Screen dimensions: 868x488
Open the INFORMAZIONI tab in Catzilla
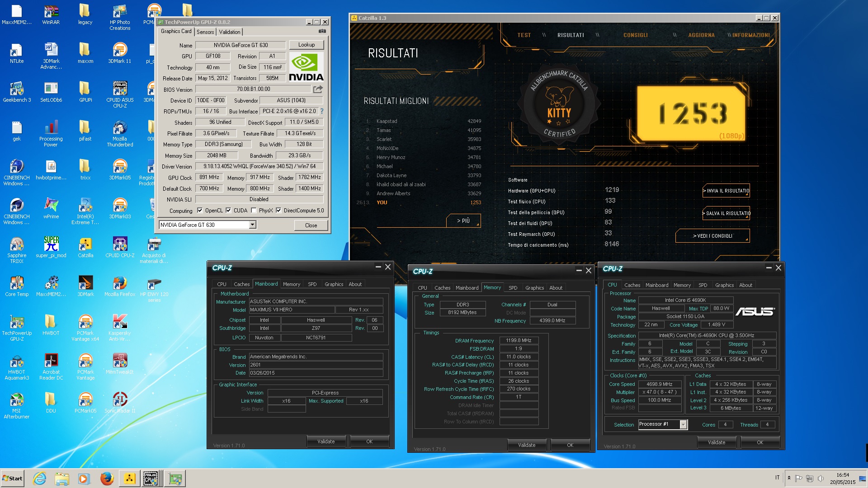pyautogui.click(x=751, y=35)
